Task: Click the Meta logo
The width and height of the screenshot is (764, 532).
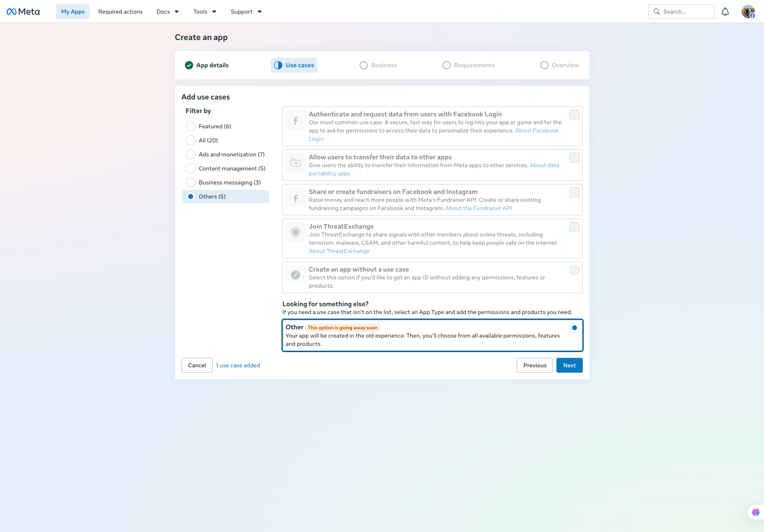Action: pyautogui.click(x=23, y=12)
